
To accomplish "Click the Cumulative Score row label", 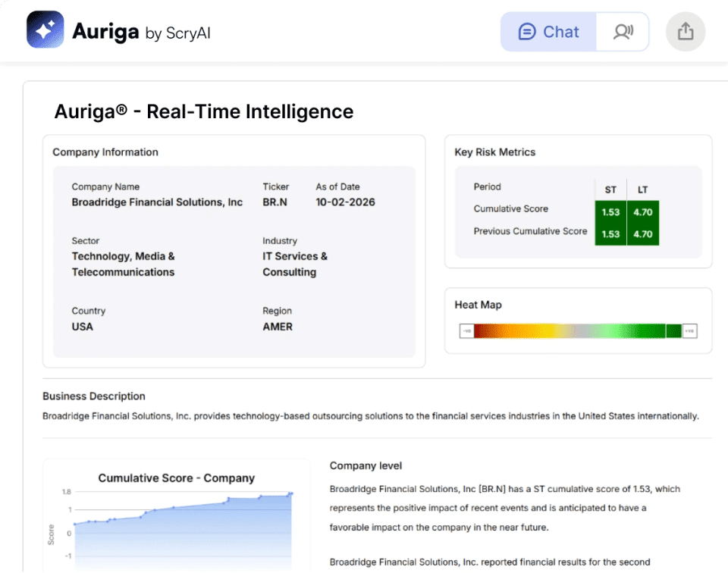I will pos(510,208).
